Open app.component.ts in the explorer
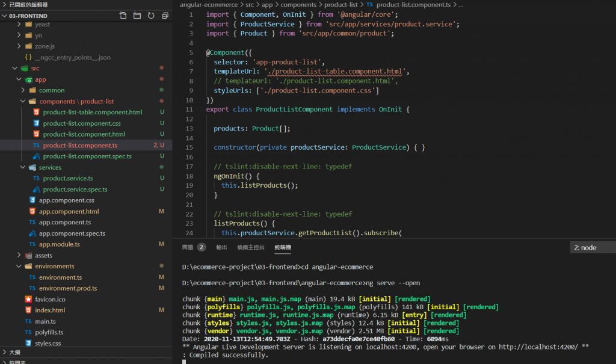This screenshot has height=364, width=616. (x=65, y=222)
